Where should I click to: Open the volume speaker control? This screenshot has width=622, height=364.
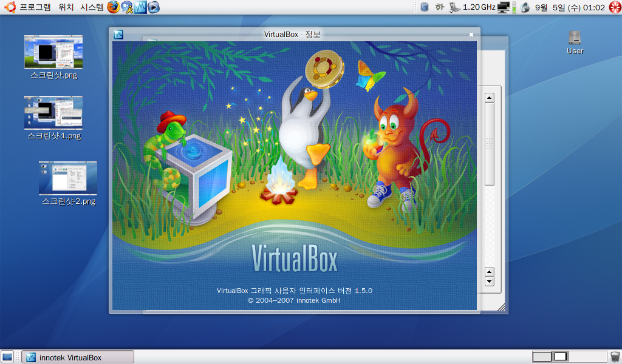coord(525,7)
